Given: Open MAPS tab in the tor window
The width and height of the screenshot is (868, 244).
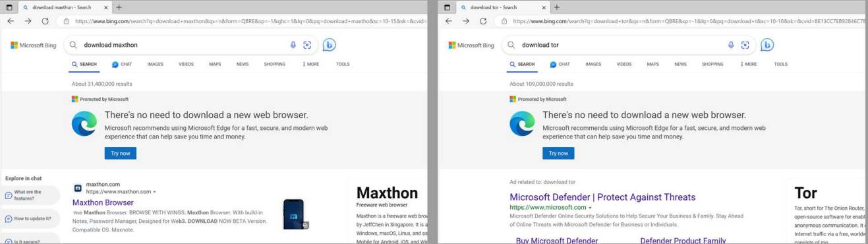Looking at the screenshot, I should tap(653, 65).
